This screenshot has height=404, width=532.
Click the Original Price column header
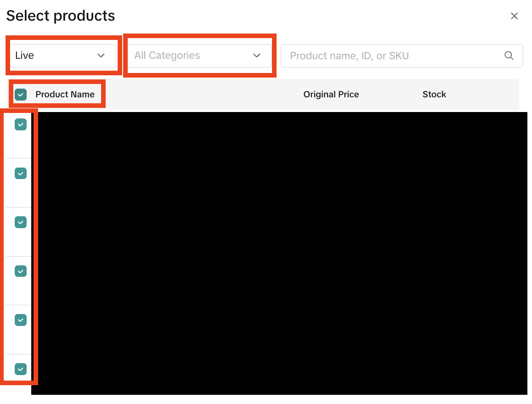[x=331, y=95]
